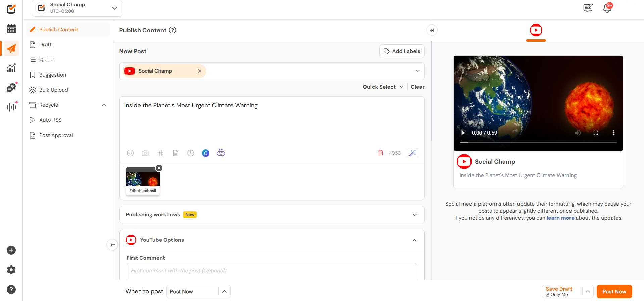Open the Quick Select dropdown
644x301 pixels.
pos(383,87)
